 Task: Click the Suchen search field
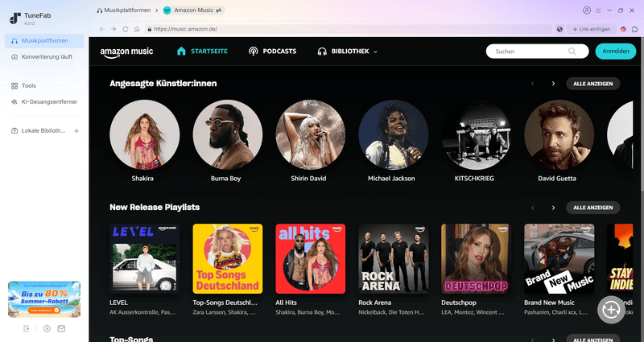point(537,52)
